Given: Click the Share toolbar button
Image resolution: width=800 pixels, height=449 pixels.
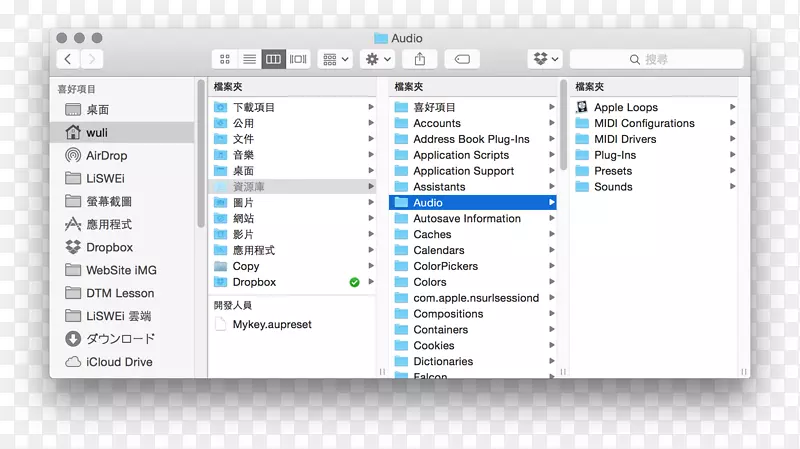Looking at the screenshot, I should 420,59.
